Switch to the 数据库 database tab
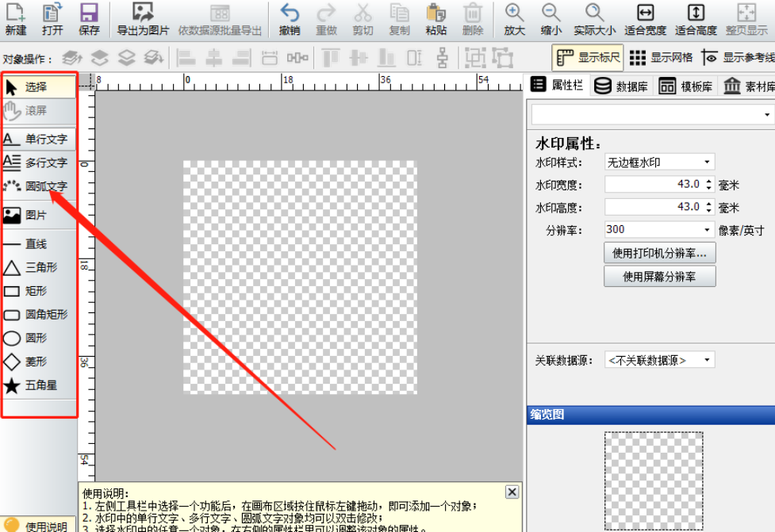Image resolution: width=775 pixels, height=532 pixels. [622, 86]
